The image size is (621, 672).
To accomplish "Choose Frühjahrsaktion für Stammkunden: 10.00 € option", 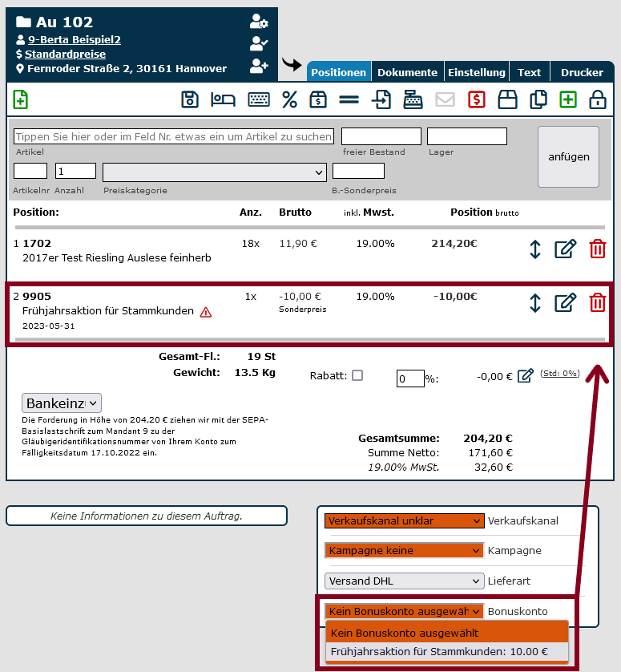I will click(x=439, y=652).
